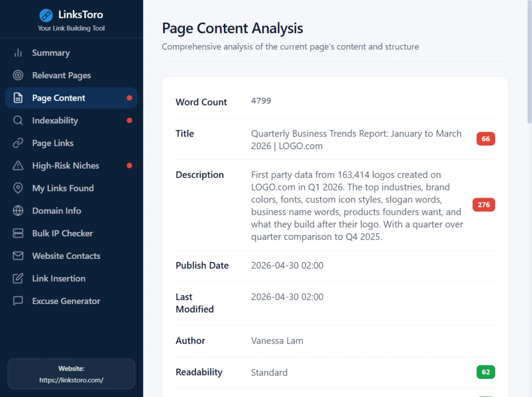Open the Summary section
The image size is (532, 397).
pyautogui.click(x=71, y=53)
